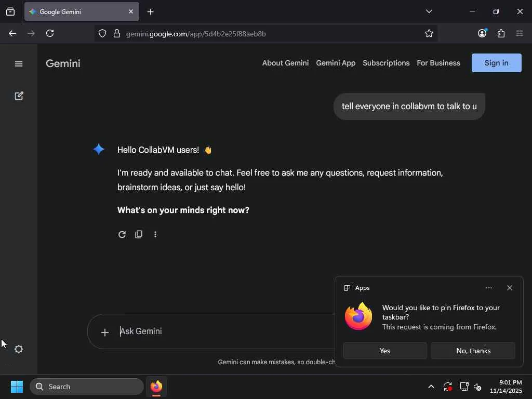The width and height of the screenshot is (532, 399).
Task: Open the Subscriptions link
Action: [386, 63]
